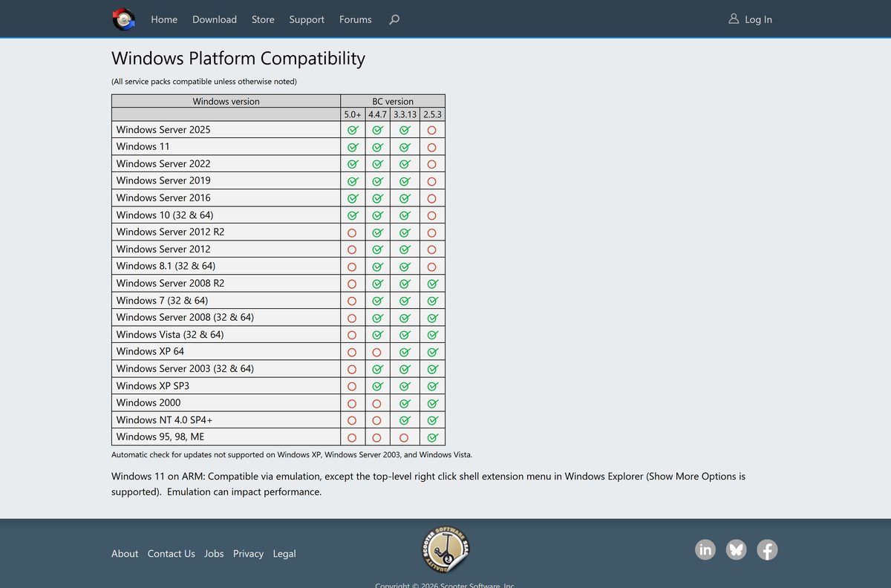Open the Store menu item

263,19
